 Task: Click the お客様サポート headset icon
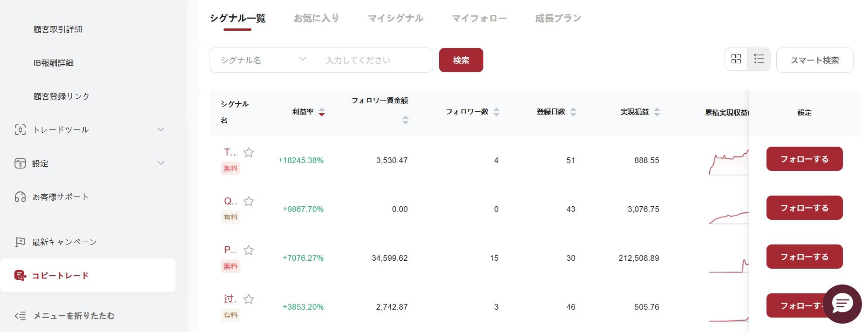pyautogui.click(x=20, y=197)
